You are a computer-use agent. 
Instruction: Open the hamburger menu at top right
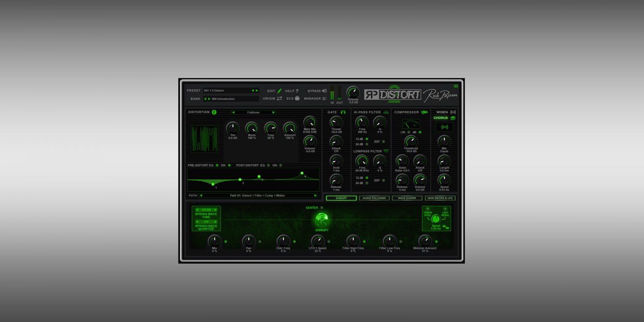coord(455,85)
